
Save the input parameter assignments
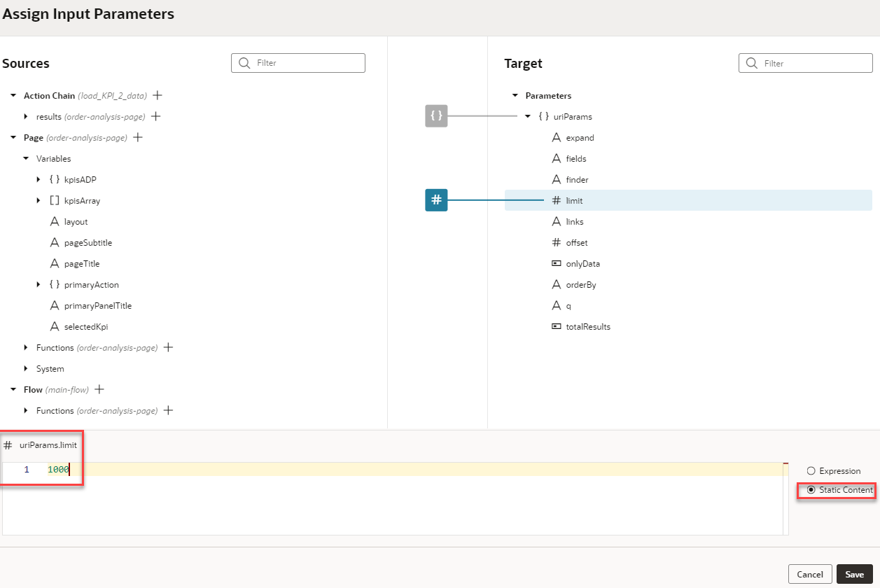tap(855, 574)
